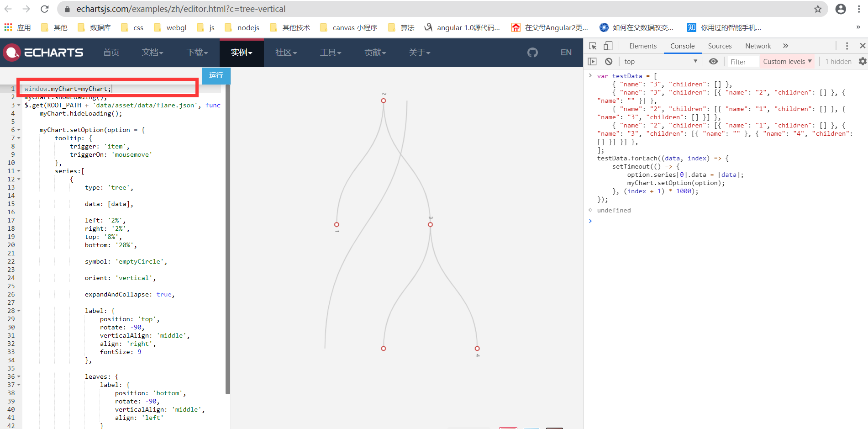Collapse the console input entry arrow
This screenshot has width=868, height=429.
tap(590, 75)
